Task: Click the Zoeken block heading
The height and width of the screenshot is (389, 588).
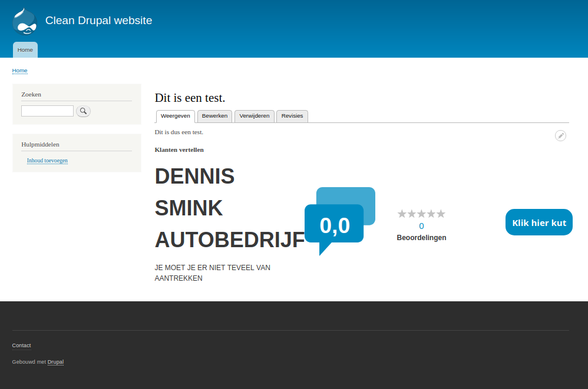Action: coord(31,94)
